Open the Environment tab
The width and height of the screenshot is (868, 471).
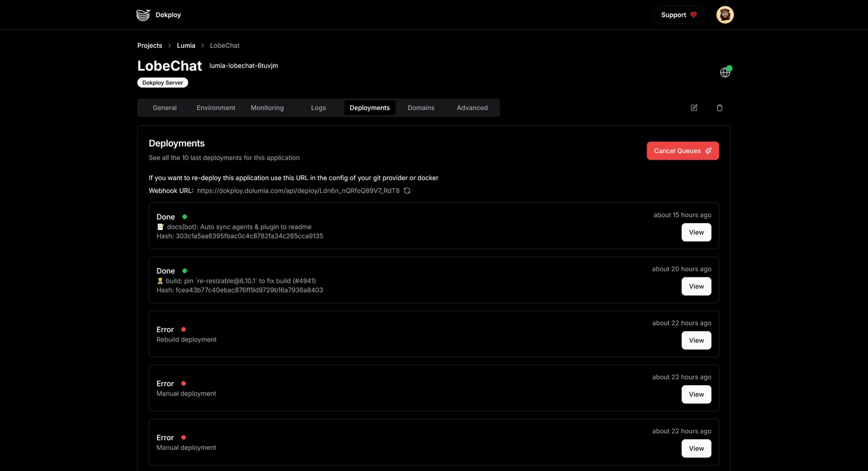click(216, 108)
